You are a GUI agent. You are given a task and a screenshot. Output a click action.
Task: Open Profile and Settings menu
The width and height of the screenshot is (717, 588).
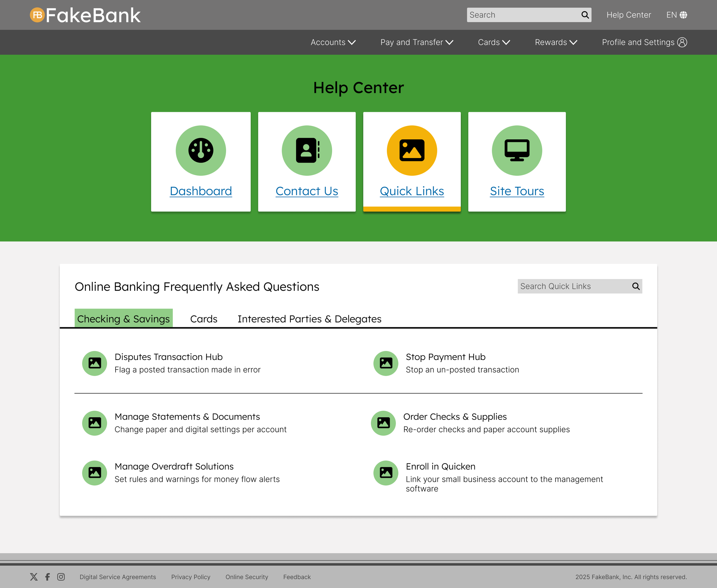[644, 42]
